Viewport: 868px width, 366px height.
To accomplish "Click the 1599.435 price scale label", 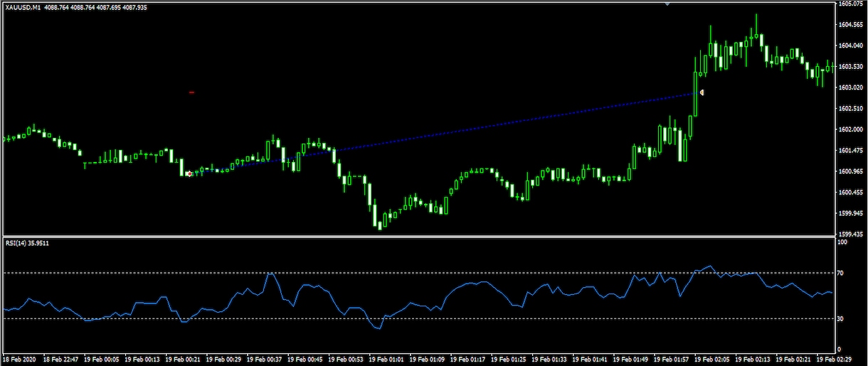I will point(851,234).
